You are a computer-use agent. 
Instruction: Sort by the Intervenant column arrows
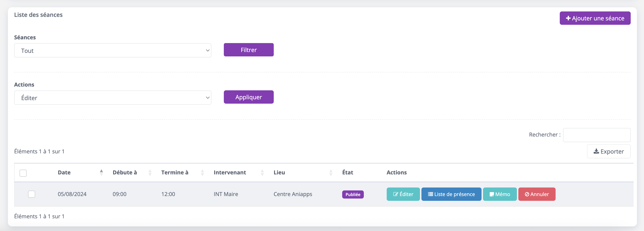tap(262, 173)
